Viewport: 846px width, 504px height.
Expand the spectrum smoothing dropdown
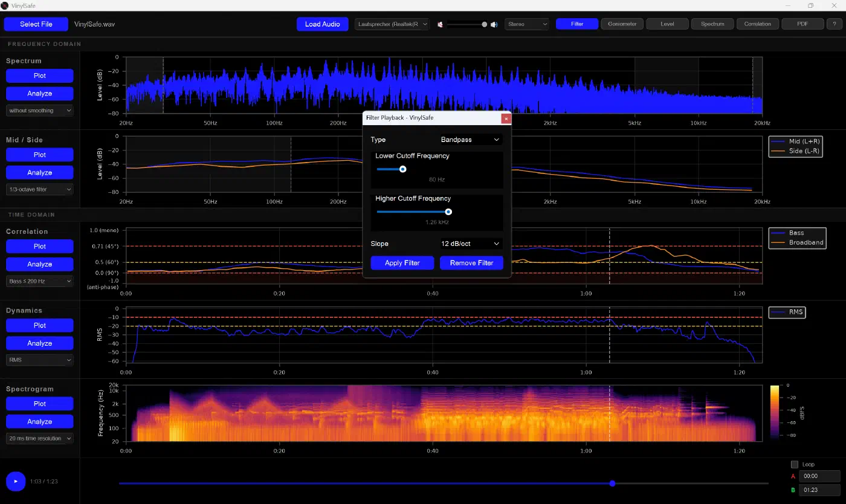tap(40, 111)
